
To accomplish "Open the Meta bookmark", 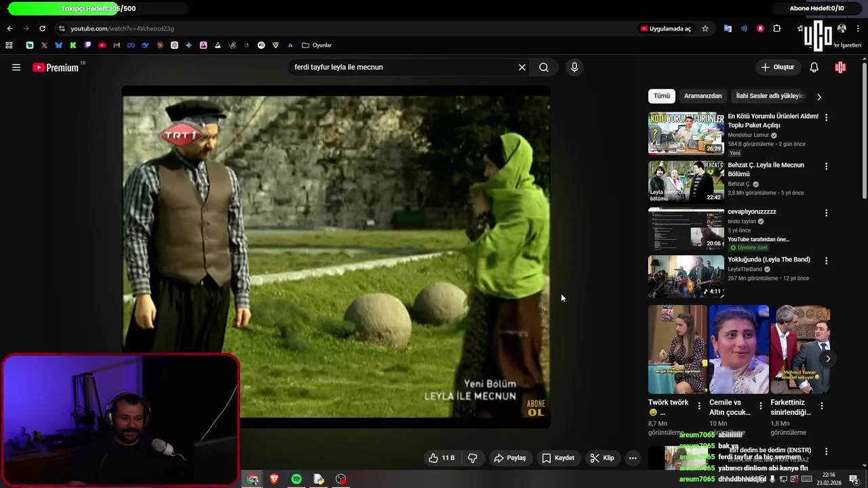I will [x=131, y=45].
